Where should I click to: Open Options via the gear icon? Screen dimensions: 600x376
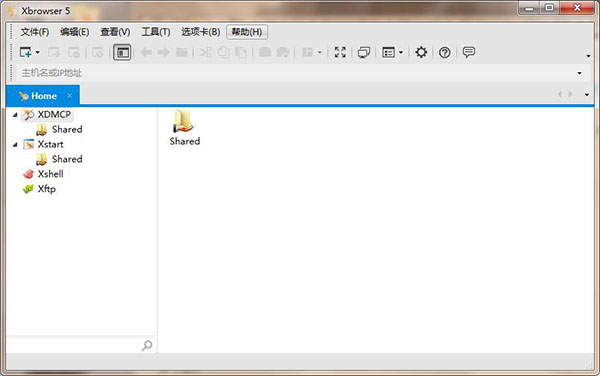[421, 52]
